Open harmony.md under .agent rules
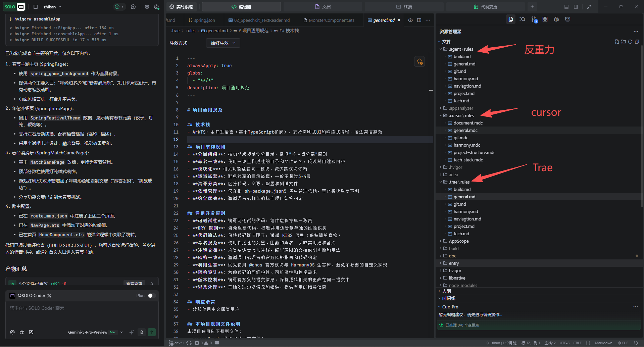 [x=465, y=79]
